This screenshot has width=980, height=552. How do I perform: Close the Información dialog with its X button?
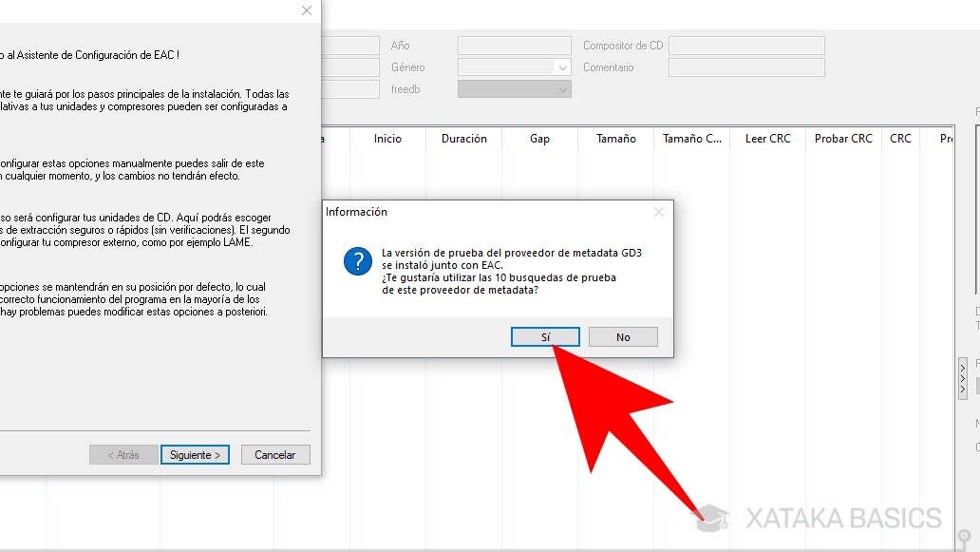(x=658, y=211)
